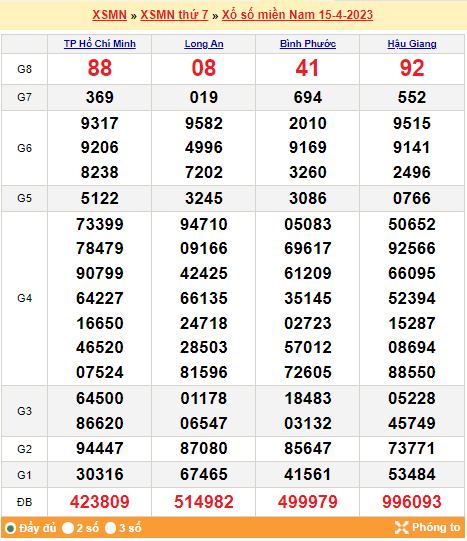Click Long An special prize 514982
Screen dimensions: 467x541
click(204, 502)
